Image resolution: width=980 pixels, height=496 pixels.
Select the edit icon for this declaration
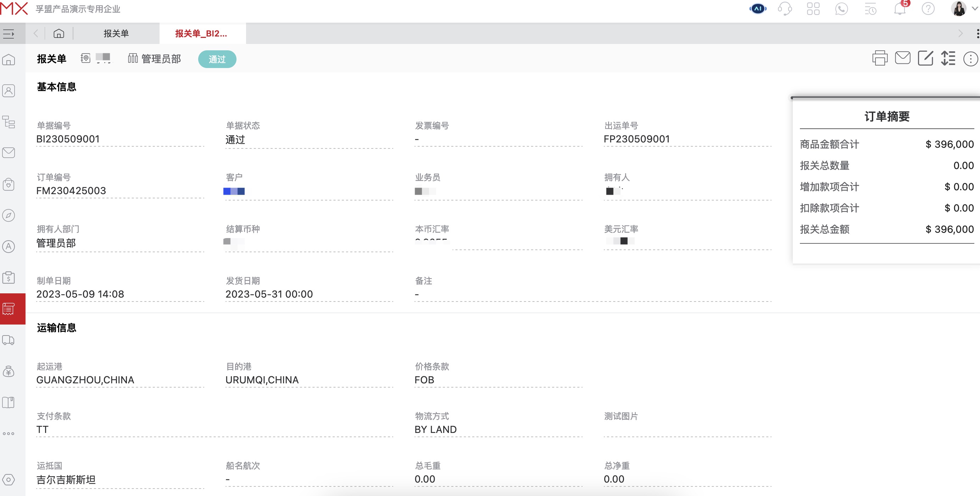pos(926,58)
